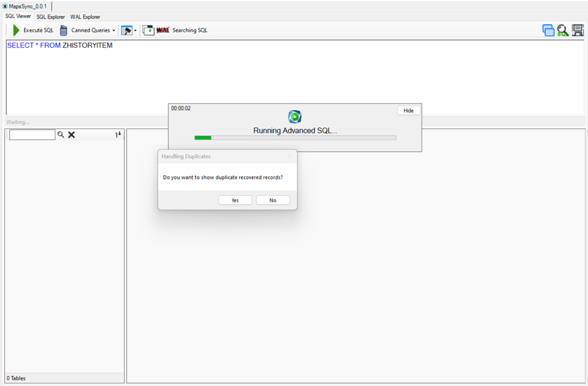Hide the Running Advanced SQL progress window
Viewport: 588px width, 386px height.
408,111
